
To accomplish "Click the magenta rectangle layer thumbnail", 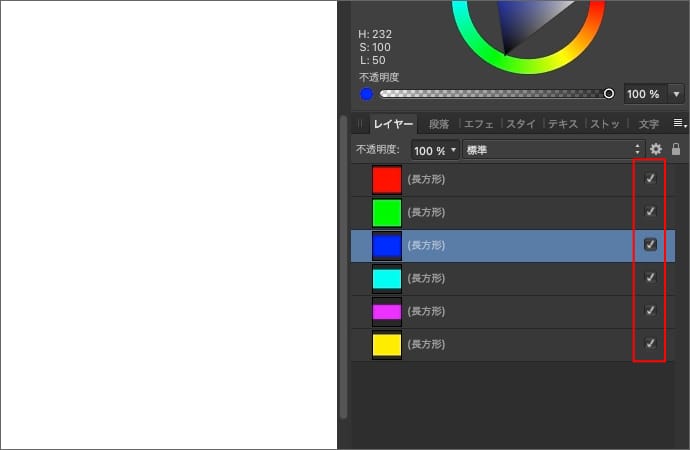I will (386, 311).
